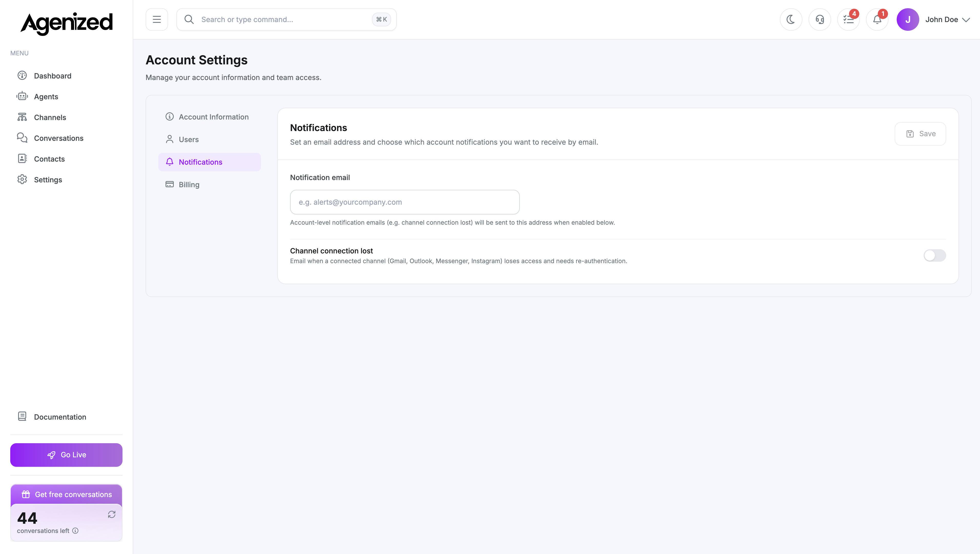Focus the Search or type command box
Image resolution: width=980 pixels, height=554 pixels.
tap(287, 19)
